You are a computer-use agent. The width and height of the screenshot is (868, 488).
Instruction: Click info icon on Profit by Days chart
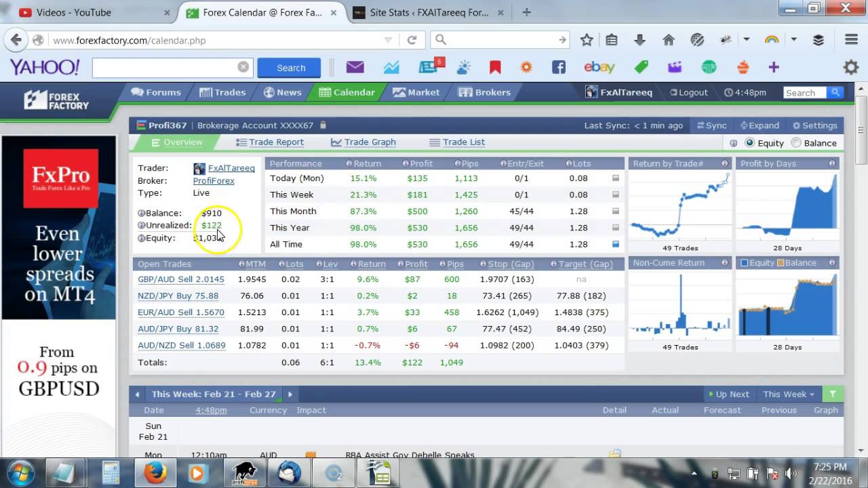(x=832, y=163)
